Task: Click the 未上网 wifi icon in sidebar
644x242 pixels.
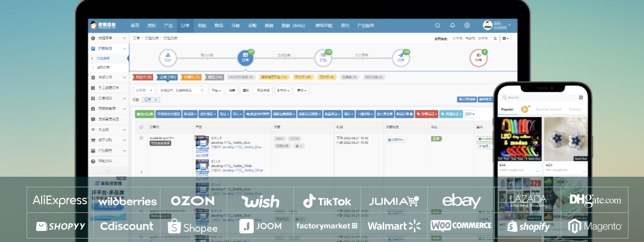Action: 93,130
